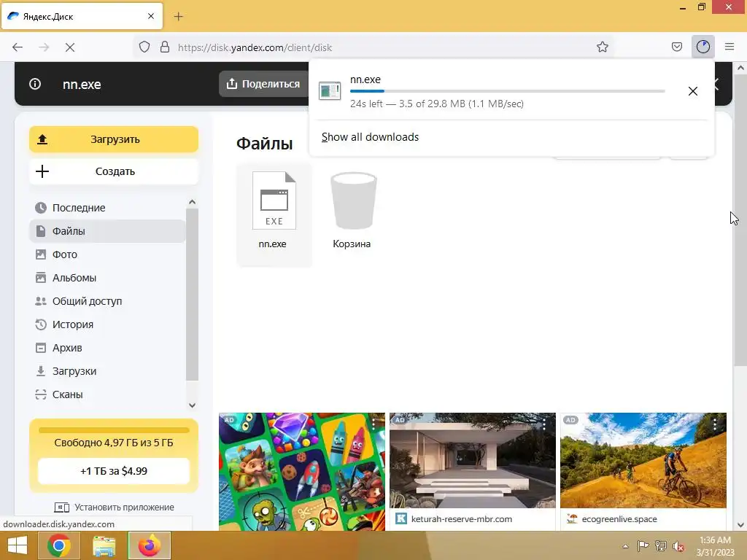Click the Свободно 4,97 ГБ из 5 ГБ text

(x=114, y=443)
